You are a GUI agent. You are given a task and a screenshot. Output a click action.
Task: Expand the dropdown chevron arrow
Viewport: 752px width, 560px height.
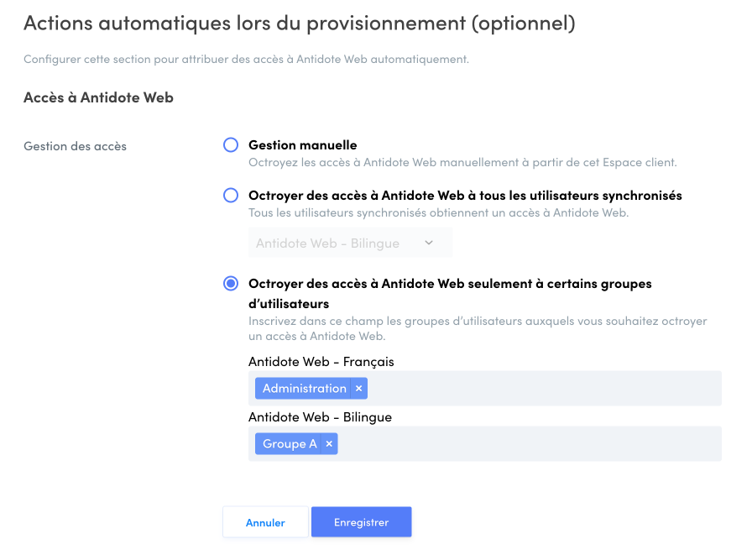(429, 243)
